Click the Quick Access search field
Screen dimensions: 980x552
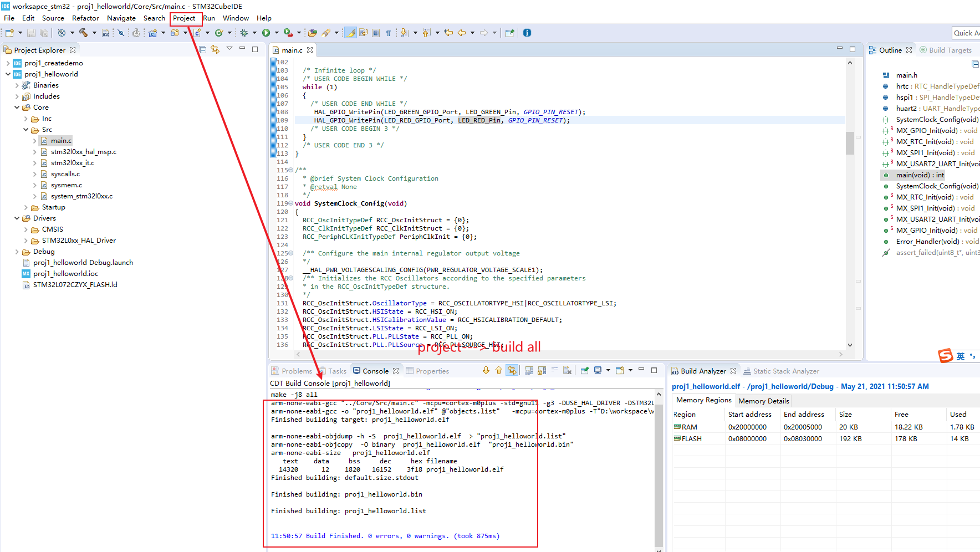(966, 33)
